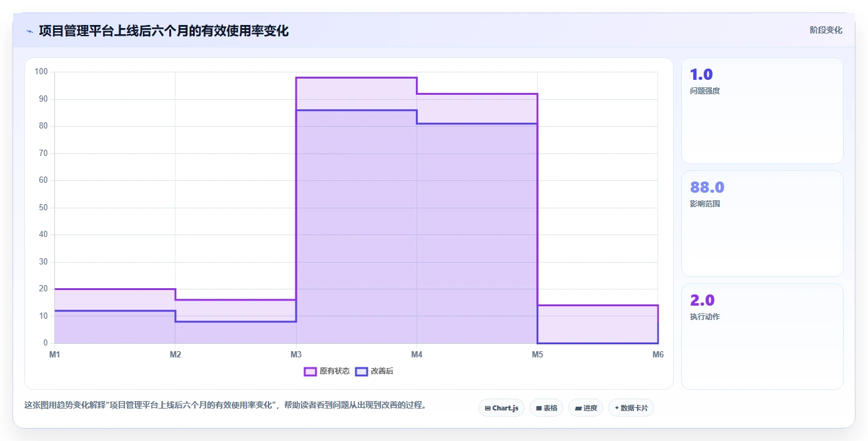
Task: Click the 100 y-axis label
Action: point(41,72)
